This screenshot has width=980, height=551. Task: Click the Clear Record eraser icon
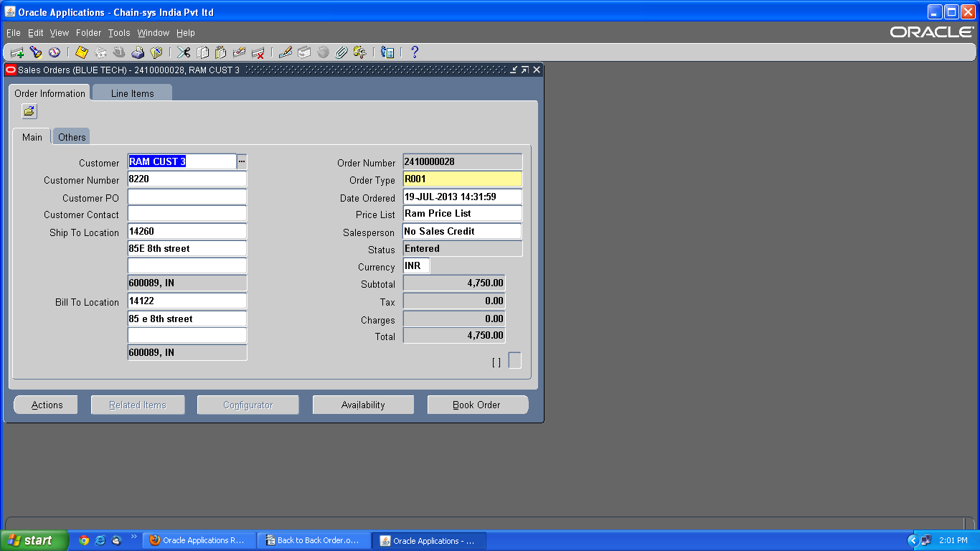coord(240,52)
